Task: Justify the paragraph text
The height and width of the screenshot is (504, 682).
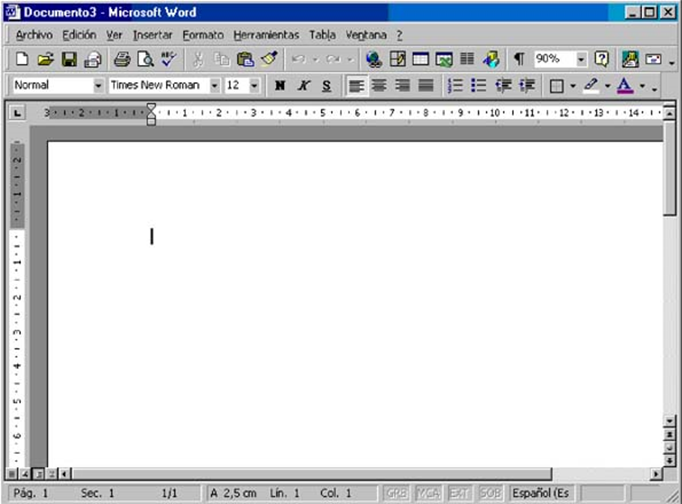Action: pos(426,85)
